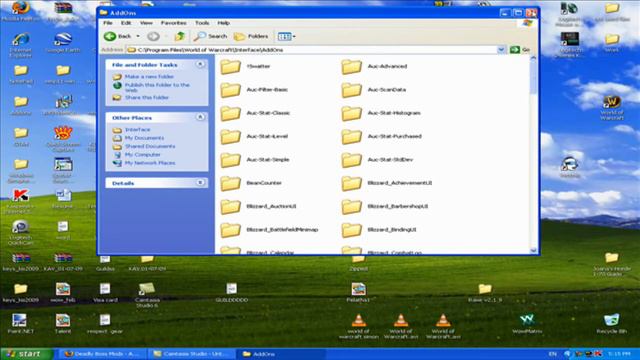This screenshot has width=640, height=360.
Task: Select the Blizzard_BattlefieldMinimap folder
Action: point(269,229)
